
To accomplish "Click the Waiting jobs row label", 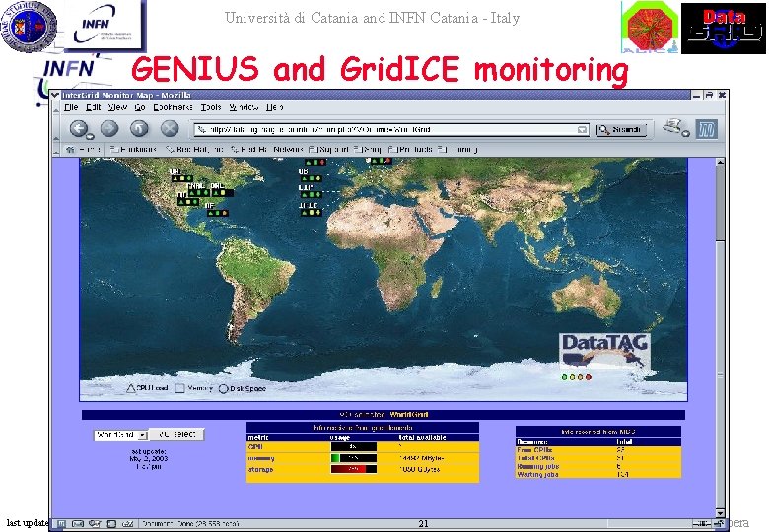I will coord(537,474).
